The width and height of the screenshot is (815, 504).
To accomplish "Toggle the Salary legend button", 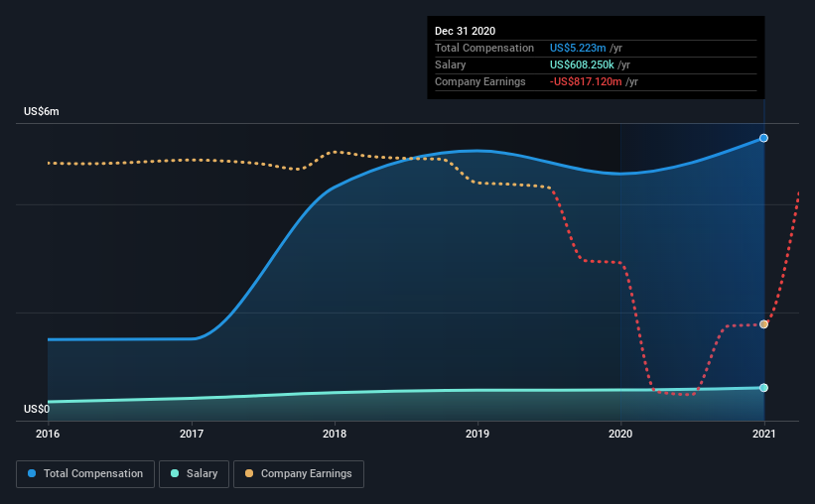I will [x=194, y=474].
